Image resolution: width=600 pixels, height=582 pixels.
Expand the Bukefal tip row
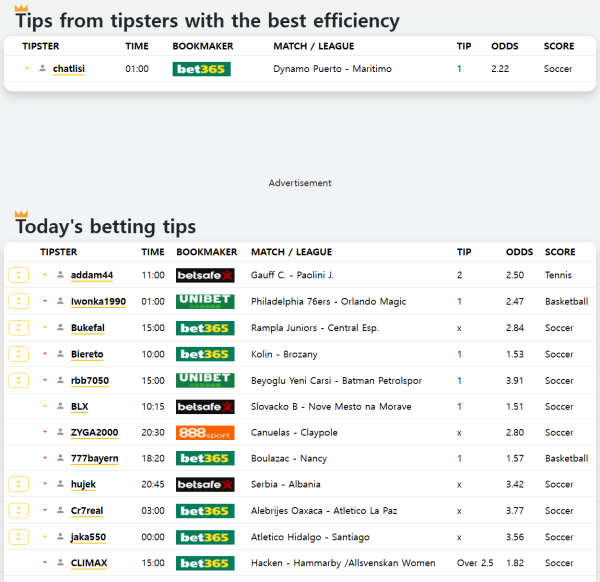click(x=18, y=328)
